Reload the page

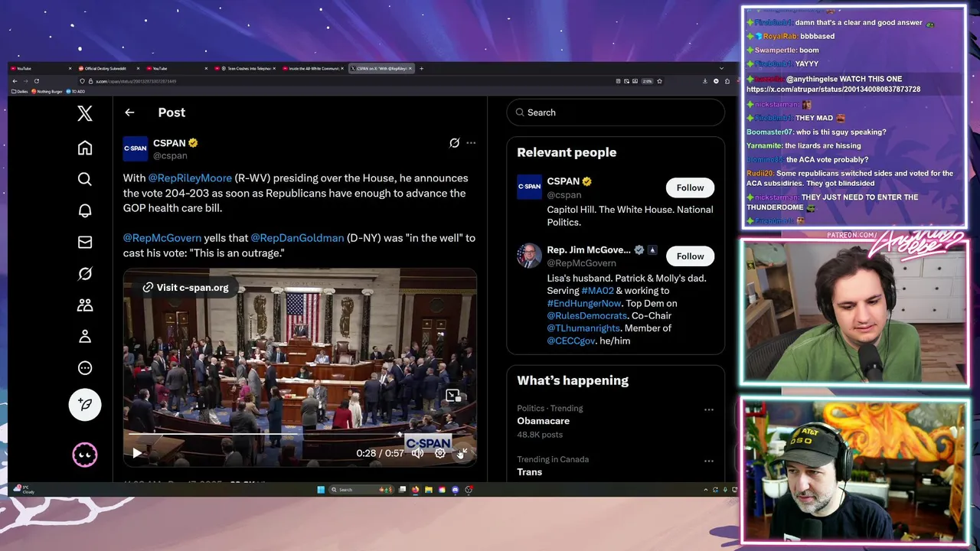tap(36, 81)
